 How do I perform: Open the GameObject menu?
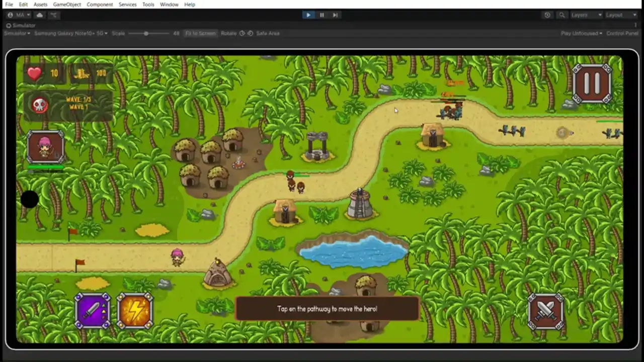point(67,5)
